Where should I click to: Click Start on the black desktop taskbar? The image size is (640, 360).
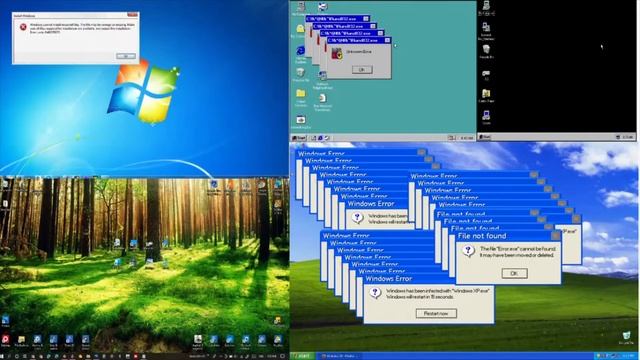pos(484,137)
